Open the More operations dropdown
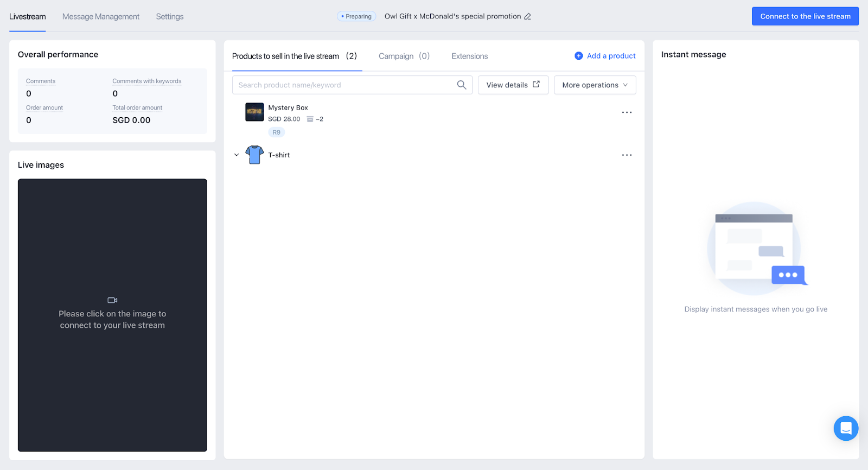 point(595,85)
